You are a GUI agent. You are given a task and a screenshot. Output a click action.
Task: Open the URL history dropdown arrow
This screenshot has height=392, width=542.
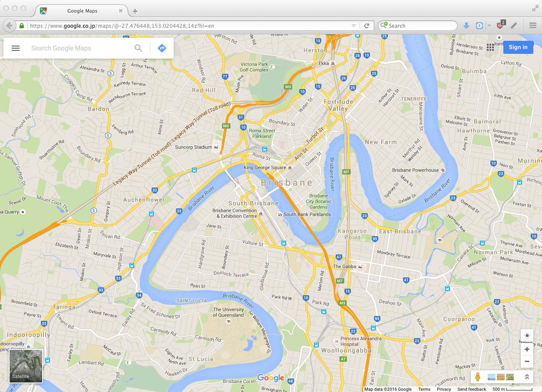(x=354, y=26)
